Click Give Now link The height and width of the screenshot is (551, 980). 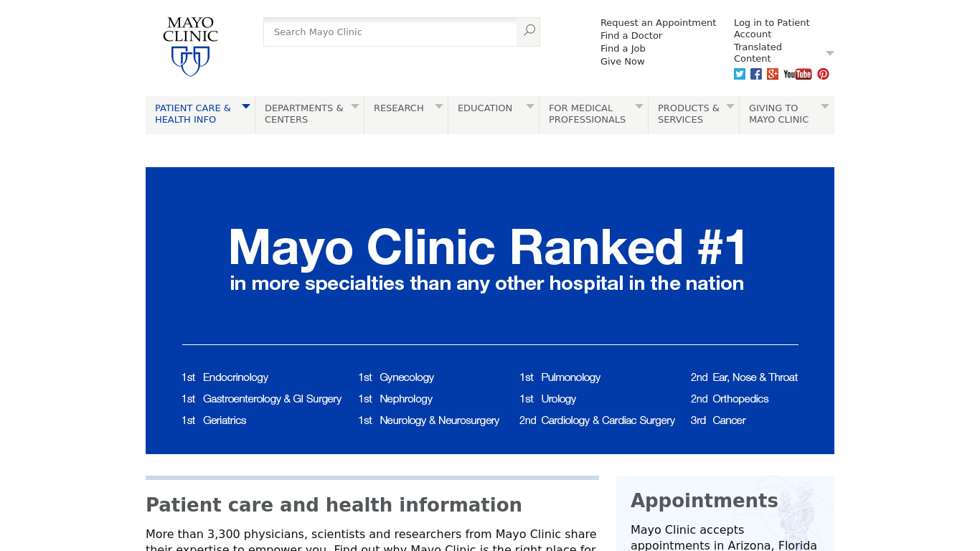point(622,62)
